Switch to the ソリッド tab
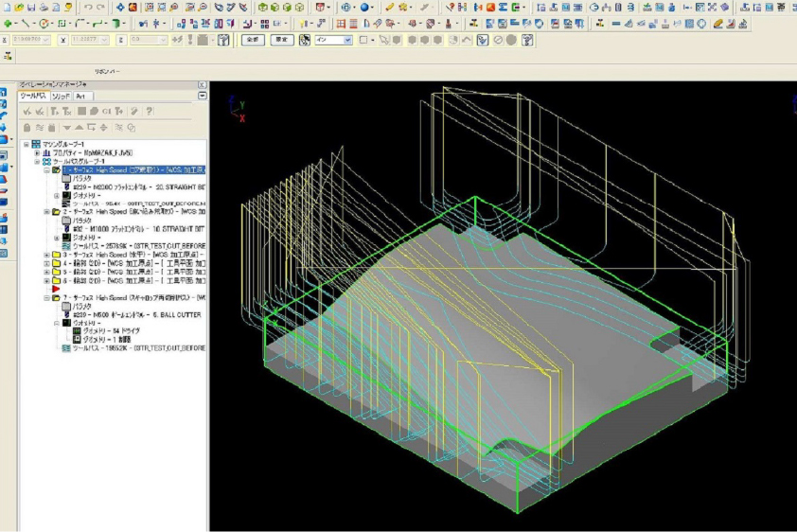797x532 pixels. (x=61, y=96)
